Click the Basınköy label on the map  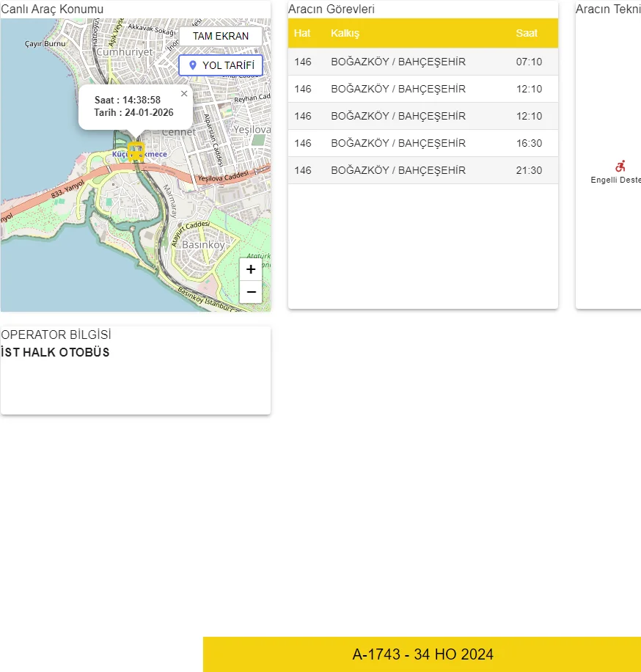coord(203,244)
